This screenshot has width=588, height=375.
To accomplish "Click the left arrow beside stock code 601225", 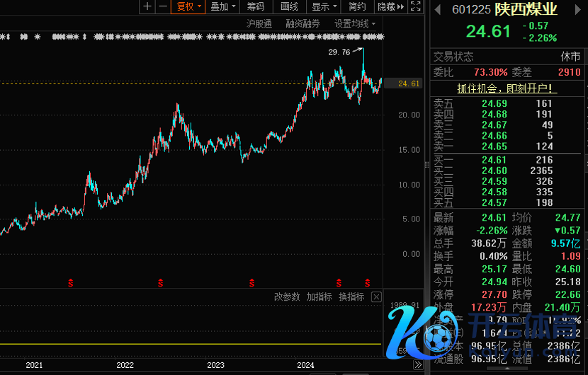I will pyautogui.click(x=437, y=9).
